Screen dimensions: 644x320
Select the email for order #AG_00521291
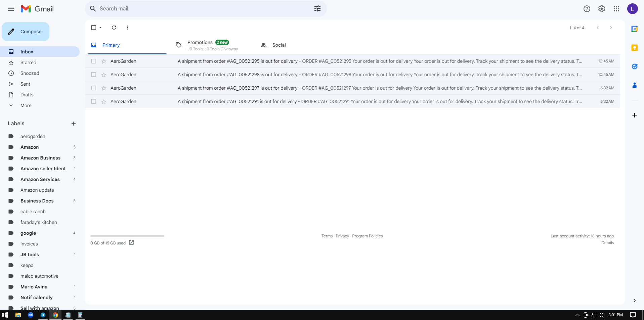(x=94, y=101)
